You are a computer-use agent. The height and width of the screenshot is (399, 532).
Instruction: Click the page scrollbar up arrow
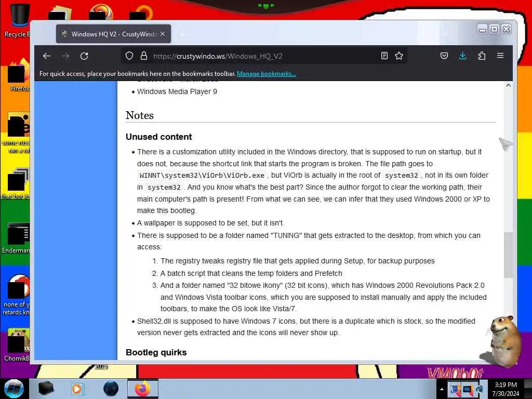click(508, 86)
